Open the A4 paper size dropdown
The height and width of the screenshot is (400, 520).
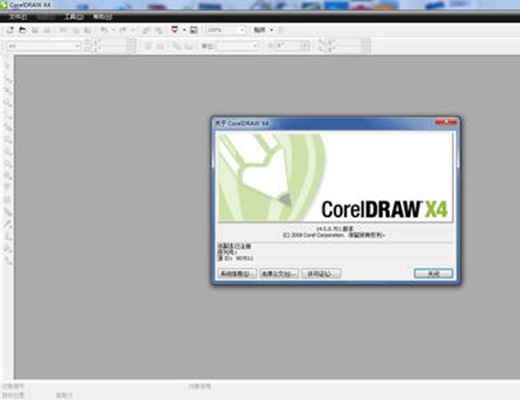pyautogui.click(x=77, y=46)
